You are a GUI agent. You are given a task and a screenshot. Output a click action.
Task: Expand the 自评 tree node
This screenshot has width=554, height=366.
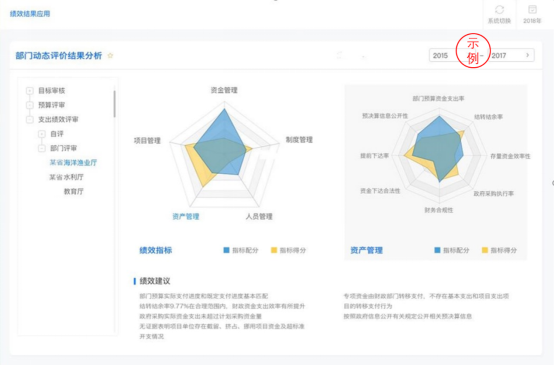click(x=42, y=134)
